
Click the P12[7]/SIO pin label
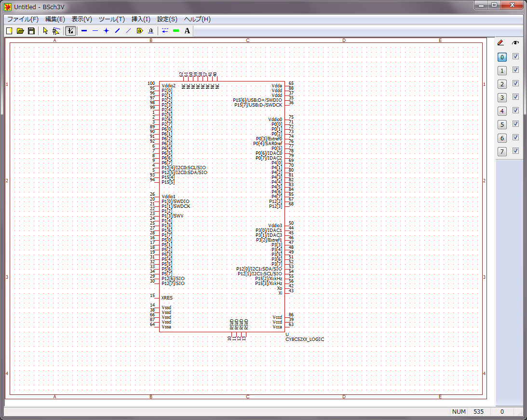173,284
